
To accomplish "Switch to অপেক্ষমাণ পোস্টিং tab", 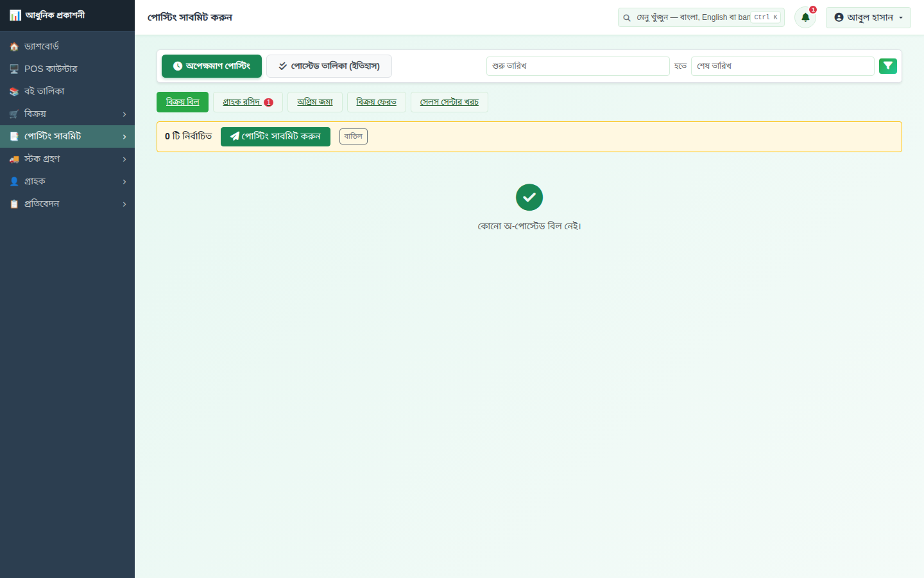I will coord(212,66).
